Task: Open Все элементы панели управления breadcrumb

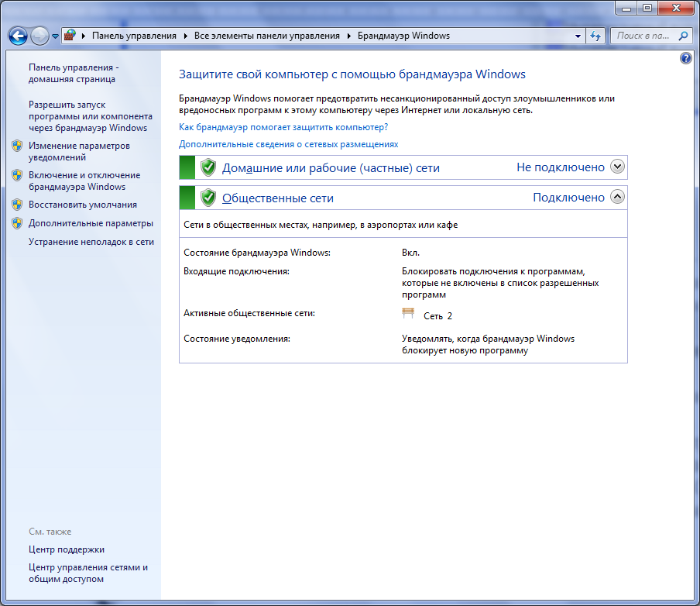Action: [266, 36]
